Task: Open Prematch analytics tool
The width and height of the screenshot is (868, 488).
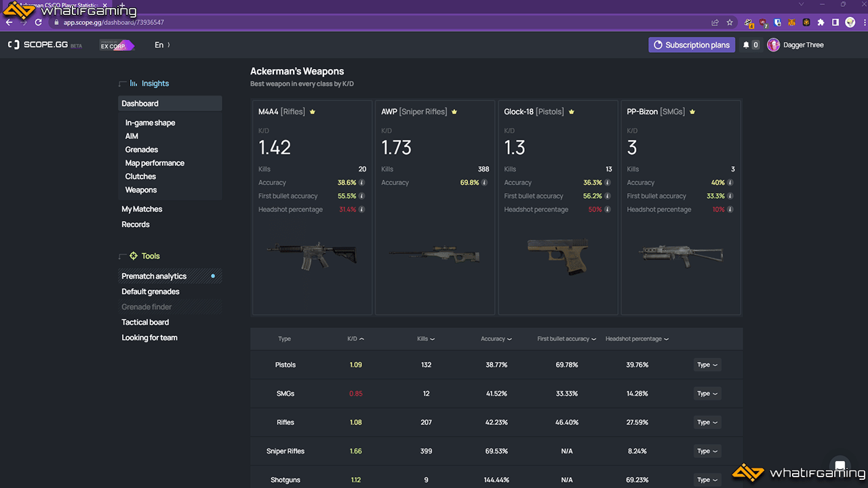Action: tap(170, 276)
